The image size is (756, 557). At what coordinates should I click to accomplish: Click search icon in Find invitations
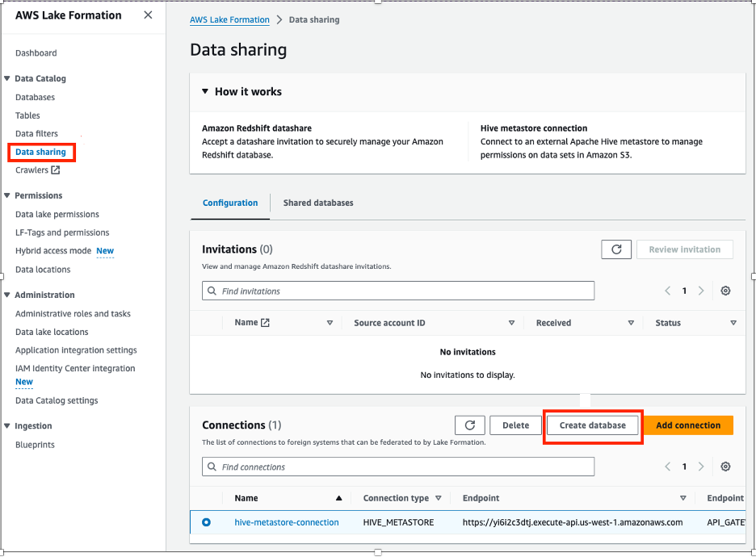tap(212, 291)
